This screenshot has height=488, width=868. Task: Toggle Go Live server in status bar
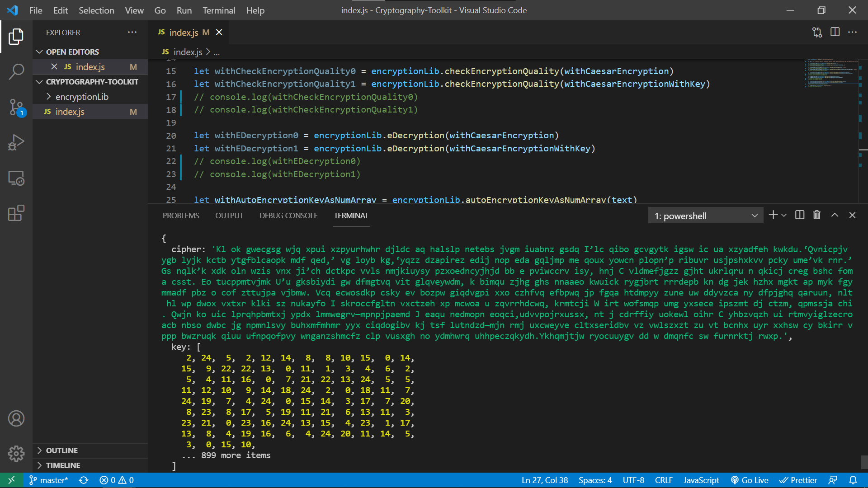[x=750, y=480]
